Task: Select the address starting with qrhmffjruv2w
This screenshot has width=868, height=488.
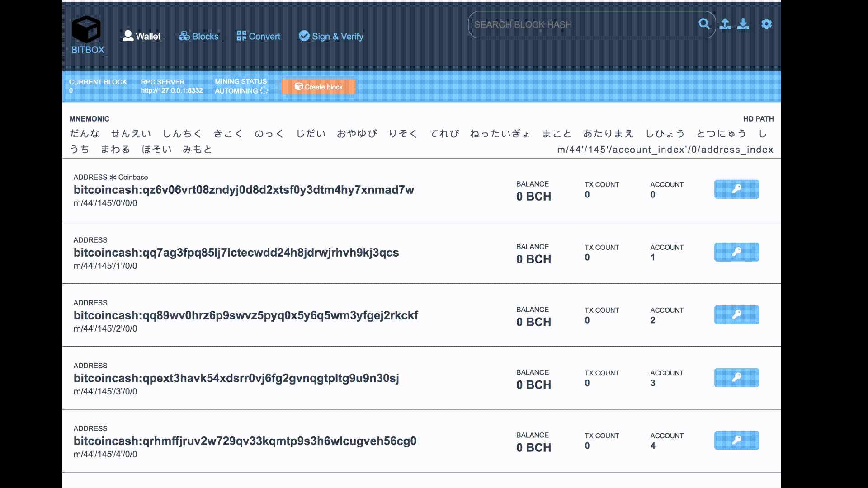Action: [245, 441]
